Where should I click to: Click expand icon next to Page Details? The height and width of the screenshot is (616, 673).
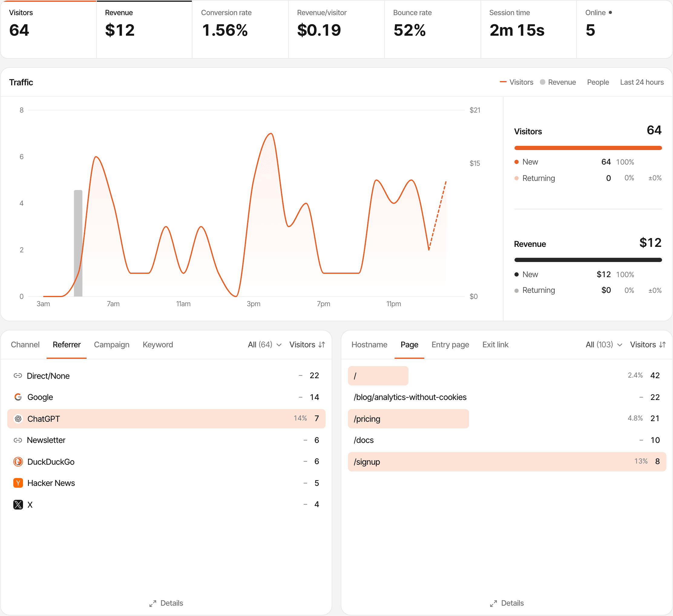493,603
